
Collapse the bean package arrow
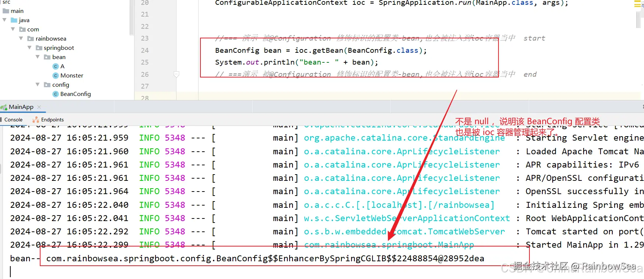tap(38, 57)
